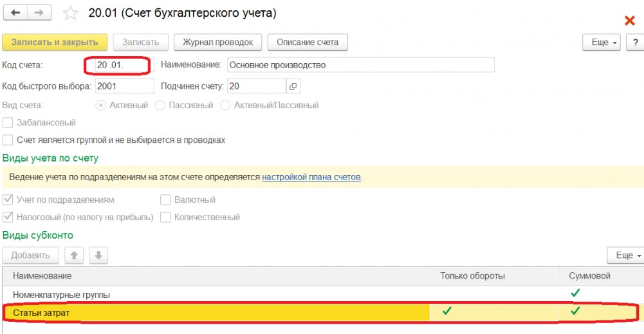This screenshot has height=334, width=644.
Task: Add account to favorites with star icon
Action: [x=71, y=14]
